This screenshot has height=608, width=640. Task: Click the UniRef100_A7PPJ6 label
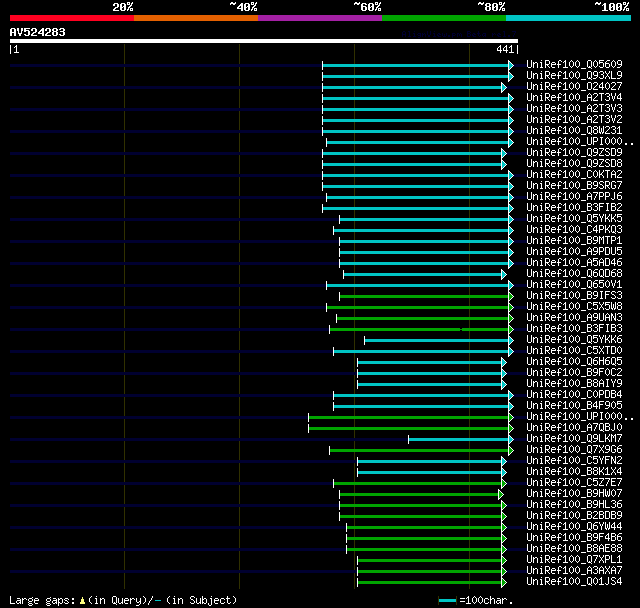pyautogui.click(x=574, y=197)
